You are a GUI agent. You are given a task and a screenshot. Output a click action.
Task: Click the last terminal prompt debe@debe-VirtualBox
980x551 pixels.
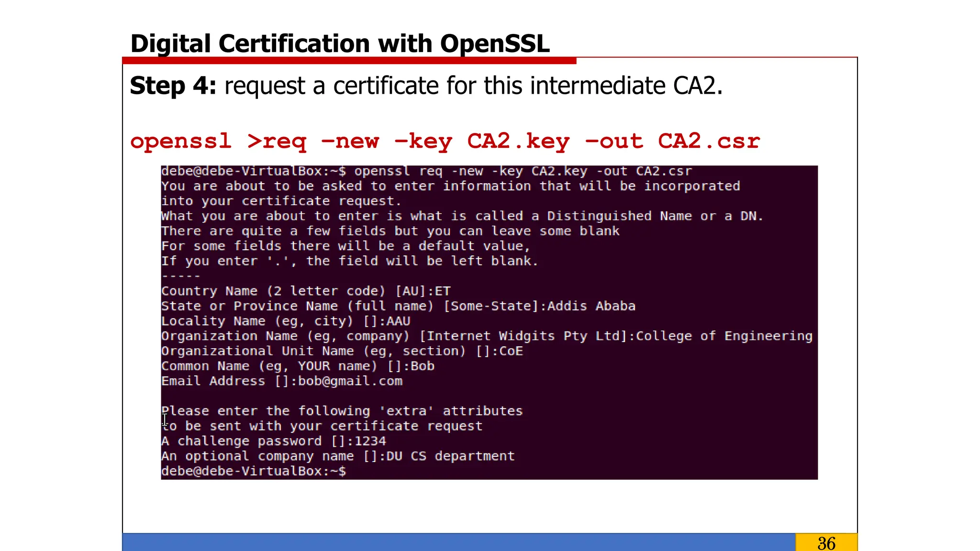[x=253, y=471]
